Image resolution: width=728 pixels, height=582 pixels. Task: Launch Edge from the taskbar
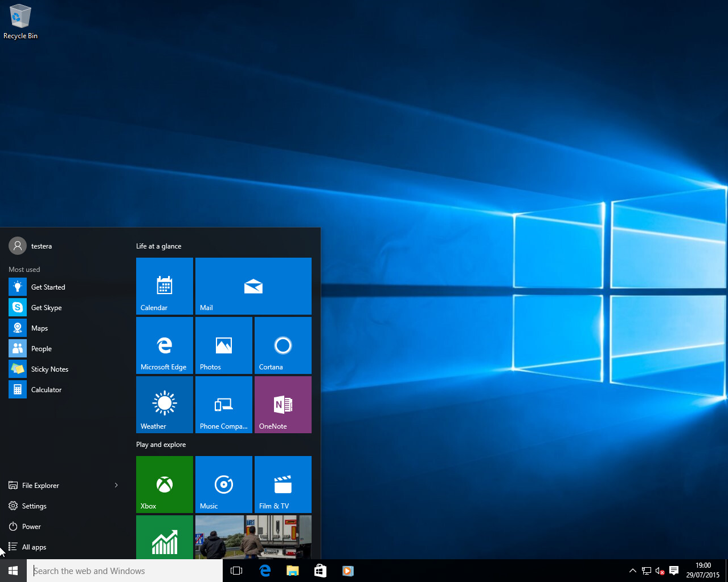pyautogui.click(x=265, y=571)
